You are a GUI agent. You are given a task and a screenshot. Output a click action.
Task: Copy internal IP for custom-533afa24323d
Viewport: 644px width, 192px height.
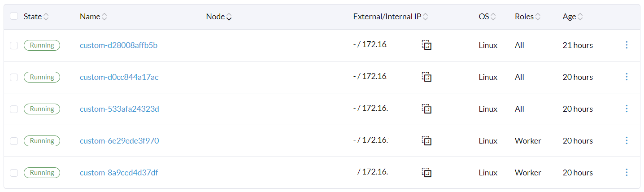click(426, 109)
